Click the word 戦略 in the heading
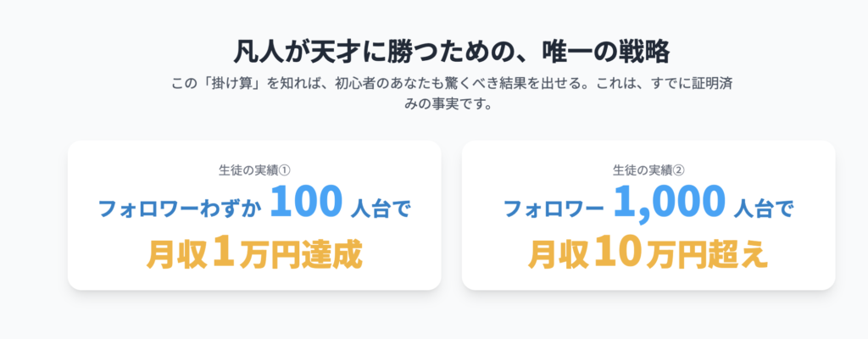The width and height of the screenshot is (868, 339). 643,53
